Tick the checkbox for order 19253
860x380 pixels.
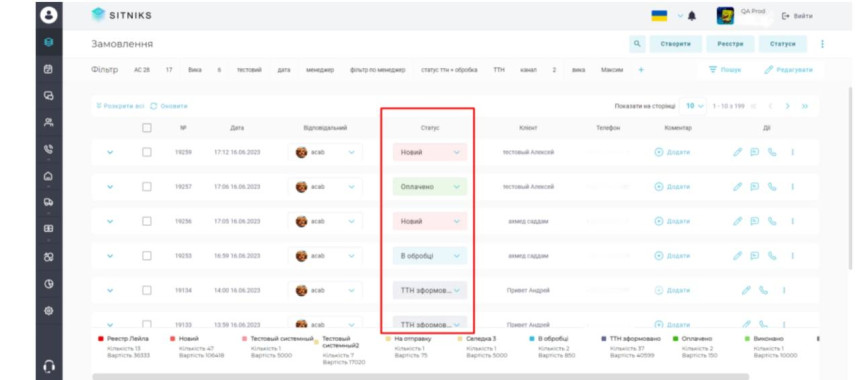point(146,256)
